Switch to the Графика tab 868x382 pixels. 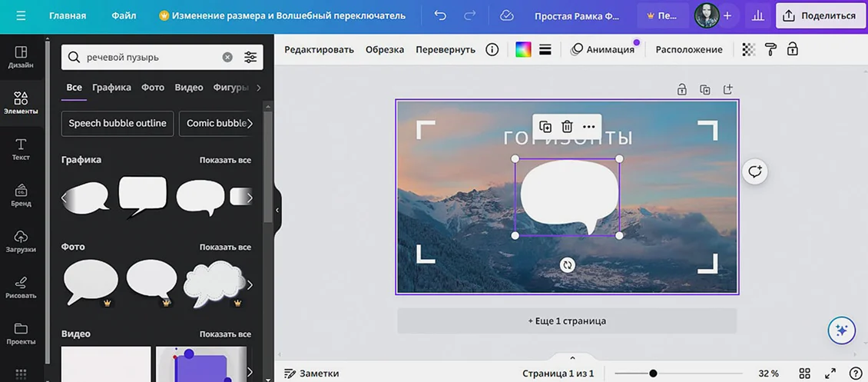(112, 88)
